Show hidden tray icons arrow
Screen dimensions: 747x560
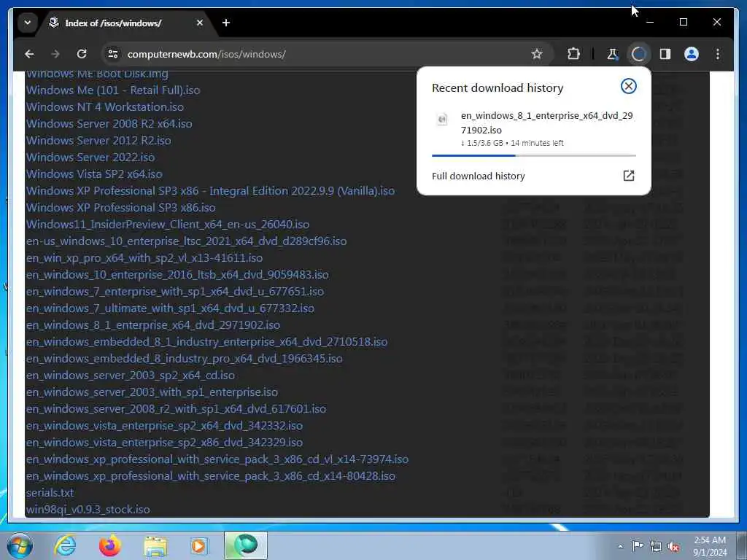coord(620,546)
